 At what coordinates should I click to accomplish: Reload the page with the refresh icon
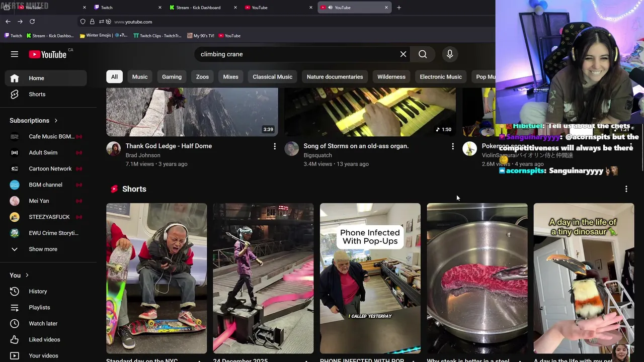(x=32, y=22)
